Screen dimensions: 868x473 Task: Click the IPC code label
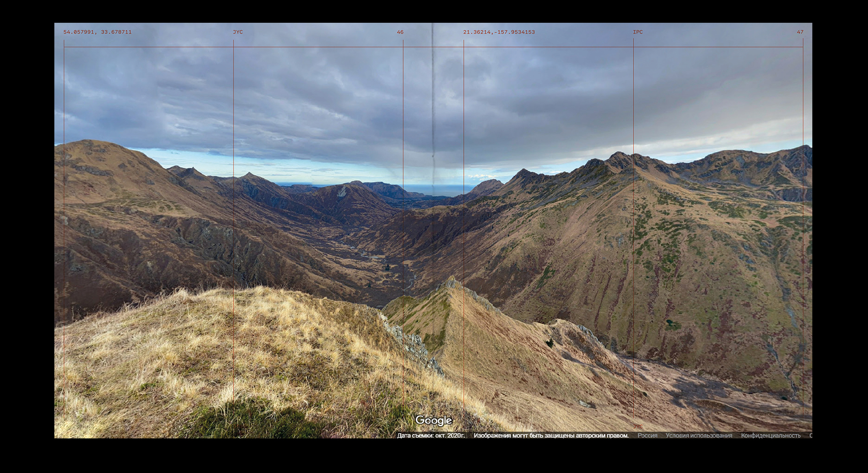pos(637,32)
